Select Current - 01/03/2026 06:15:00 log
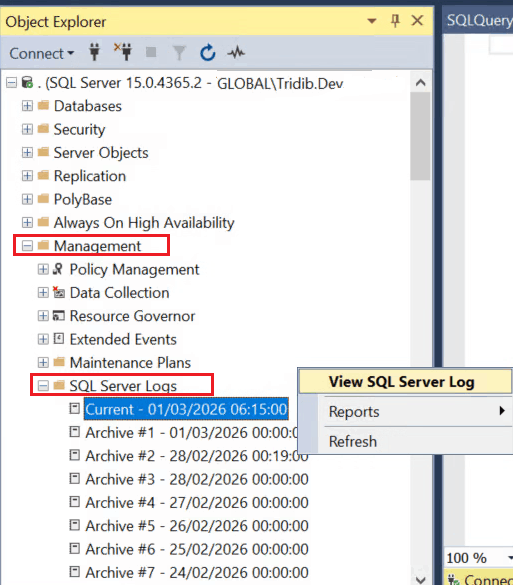 (186, 409)
